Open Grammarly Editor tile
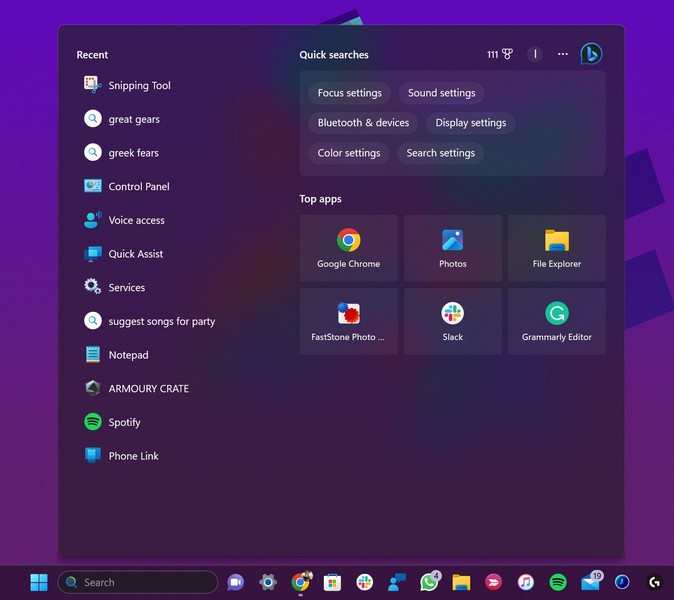Image resolution: width=674 pixels, height=600 pixels. click(x=556, y=321)
